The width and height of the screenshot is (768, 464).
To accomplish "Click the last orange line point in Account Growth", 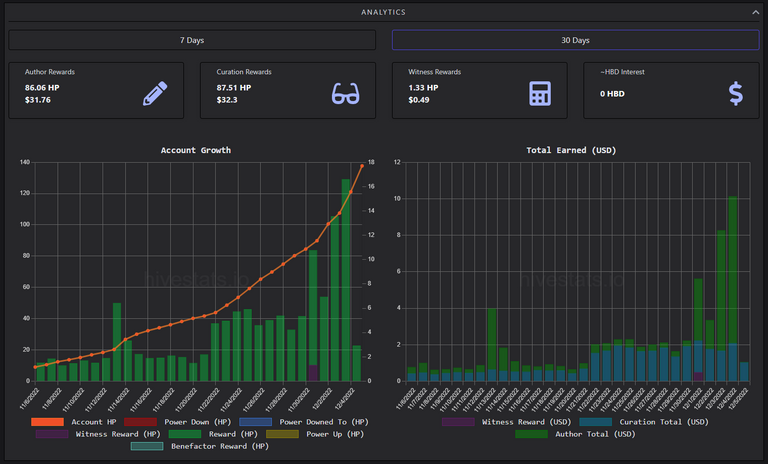I will [x=362, y=166].
